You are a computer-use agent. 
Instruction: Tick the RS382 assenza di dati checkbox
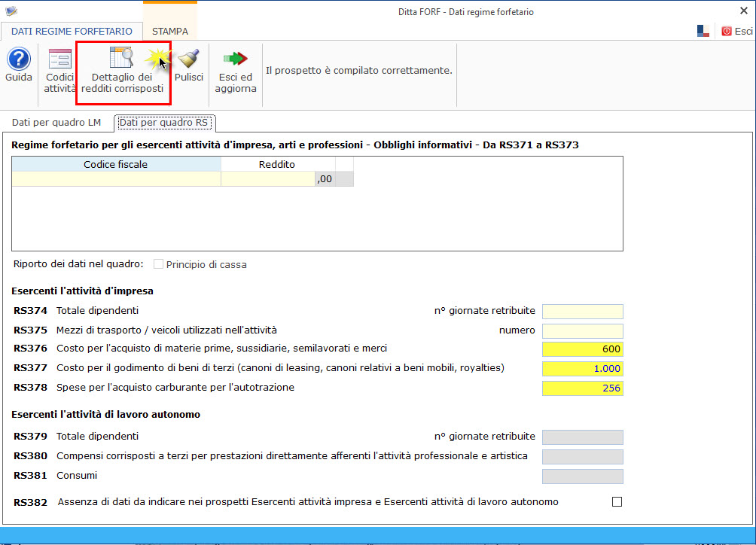pos(617,502)
